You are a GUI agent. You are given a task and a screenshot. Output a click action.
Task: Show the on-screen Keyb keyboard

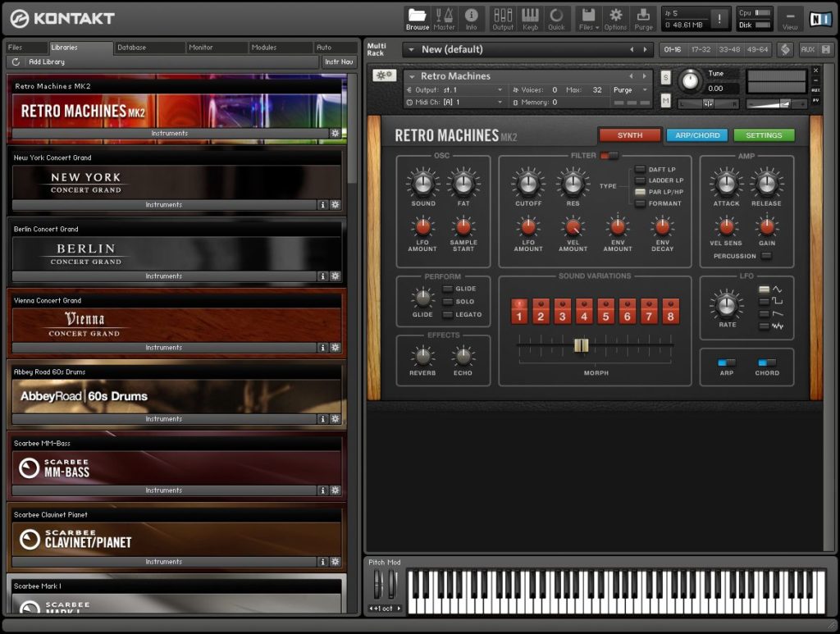tap(530, 18)
